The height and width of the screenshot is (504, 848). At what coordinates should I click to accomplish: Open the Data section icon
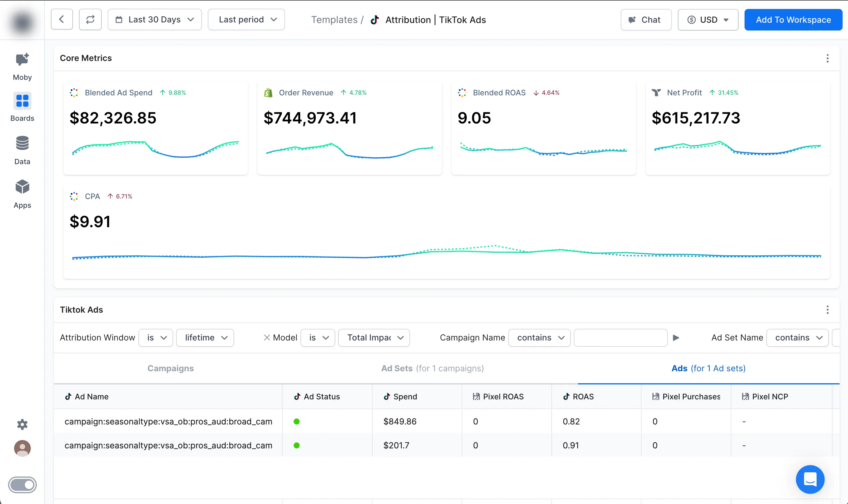click(x=22, y=143)
